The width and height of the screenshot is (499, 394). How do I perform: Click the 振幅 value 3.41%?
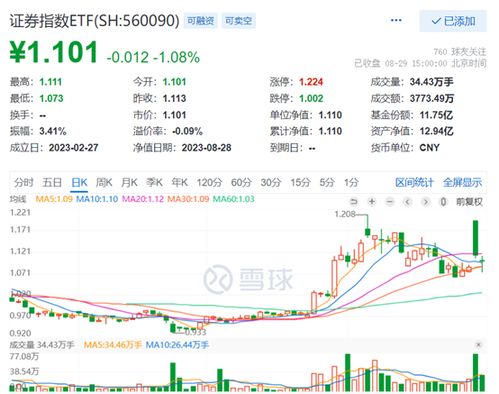point(53,131)
